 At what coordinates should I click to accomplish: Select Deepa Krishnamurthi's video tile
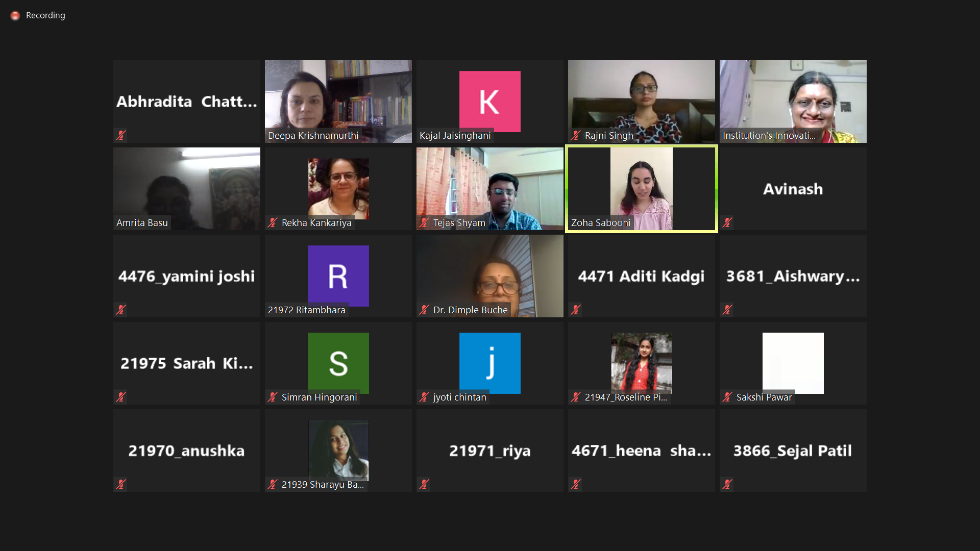338,101
